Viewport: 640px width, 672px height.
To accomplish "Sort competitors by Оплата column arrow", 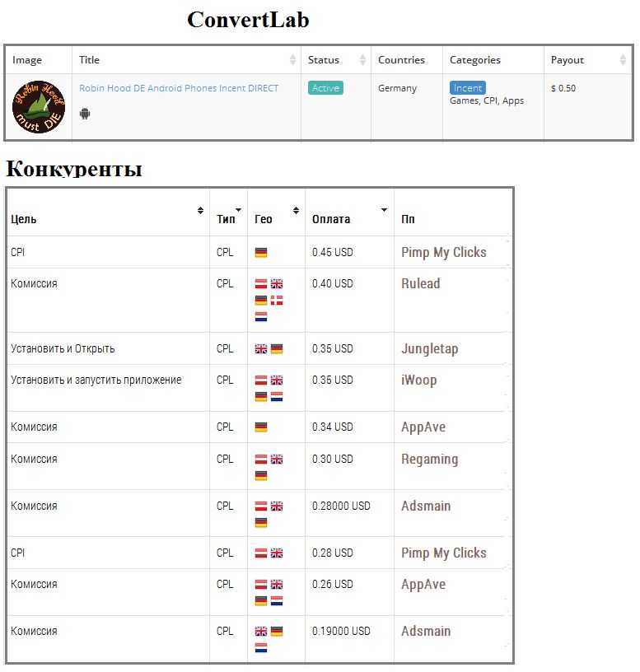I will [384, 209].
